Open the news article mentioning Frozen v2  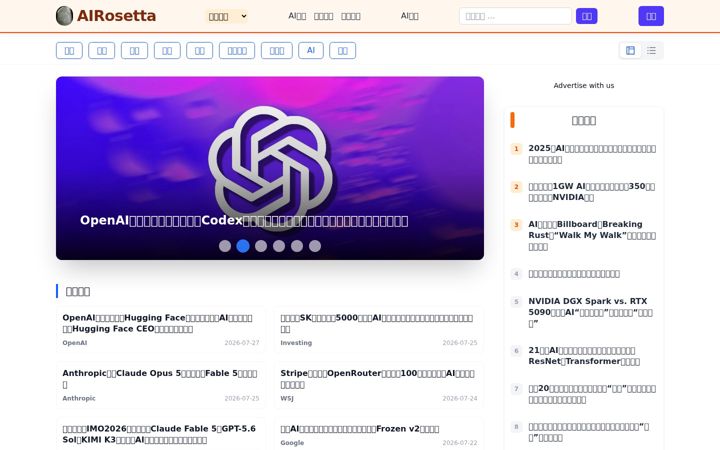point(379,434)
